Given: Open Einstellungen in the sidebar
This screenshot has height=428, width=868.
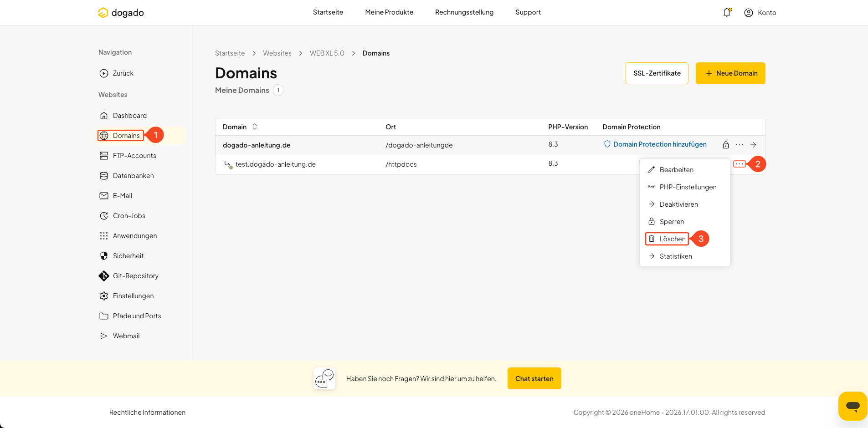Looking at the screenshot, I should (127, 296).
